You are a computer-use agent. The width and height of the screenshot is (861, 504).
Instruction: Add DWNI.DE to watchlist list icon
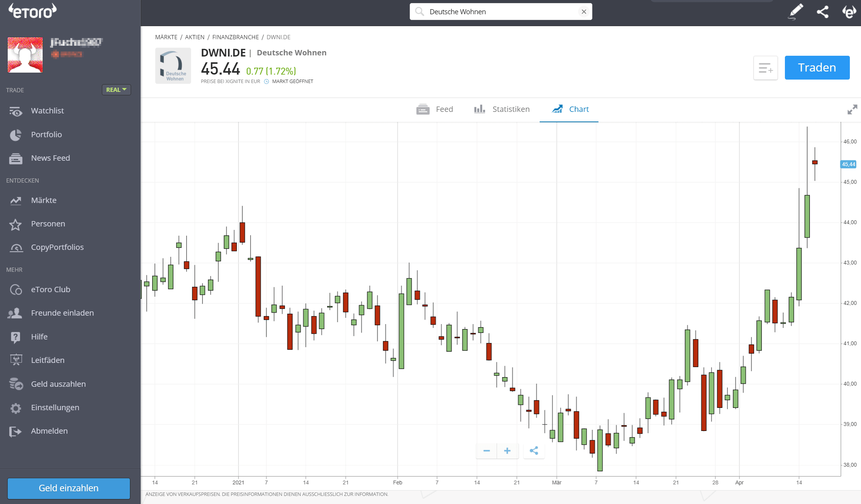click(x=765, y=68)
